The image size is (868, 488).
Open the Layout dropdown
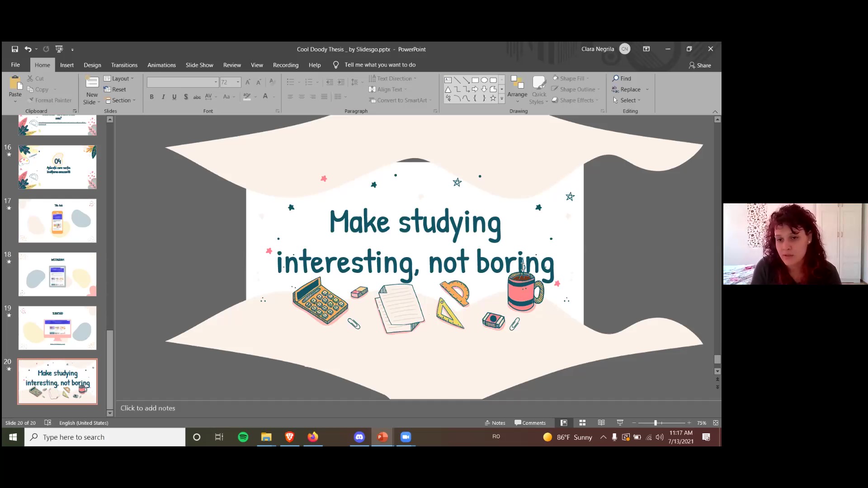coord(119,78)
